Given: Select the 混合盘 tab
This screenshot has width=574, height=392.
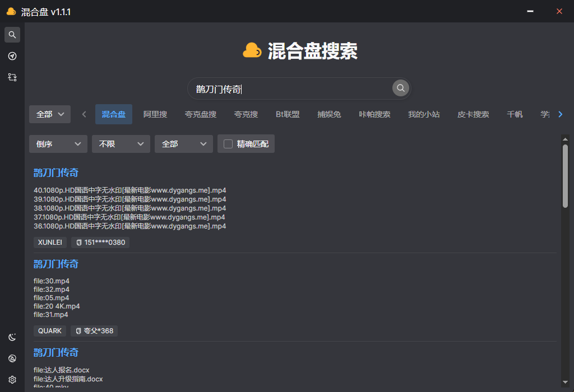Looking at the screenshot, I should pyautogui.click(x=113, y=114).
